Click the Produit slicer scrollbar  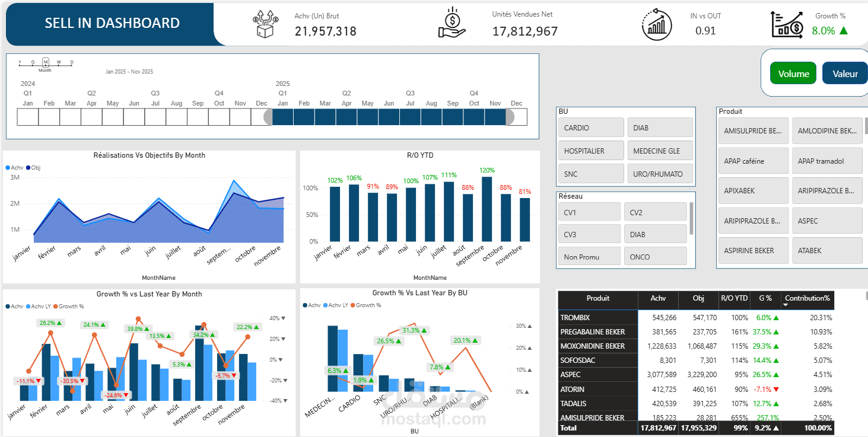[x=866, y=126]
